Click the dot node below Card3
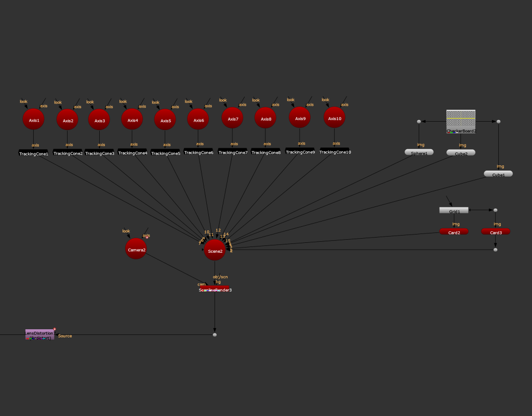The height and width of the screenshot is (416, 532). click(x=495, y=250)
